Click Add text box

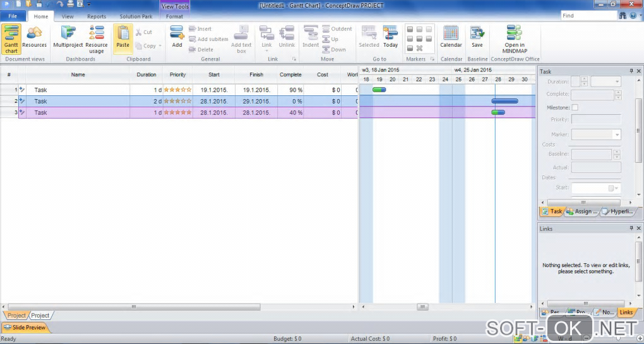click(x=241, y=39)
